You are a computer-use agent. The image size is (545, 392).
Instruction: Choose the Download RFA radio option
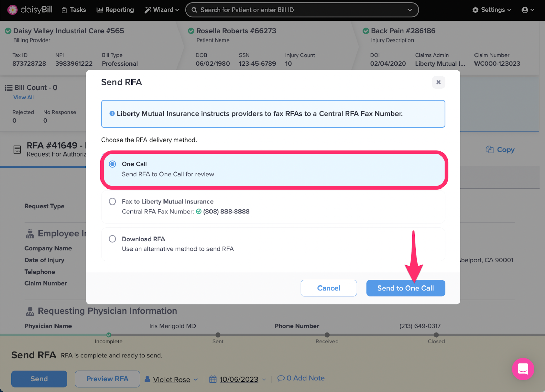(x=112, y=239)
